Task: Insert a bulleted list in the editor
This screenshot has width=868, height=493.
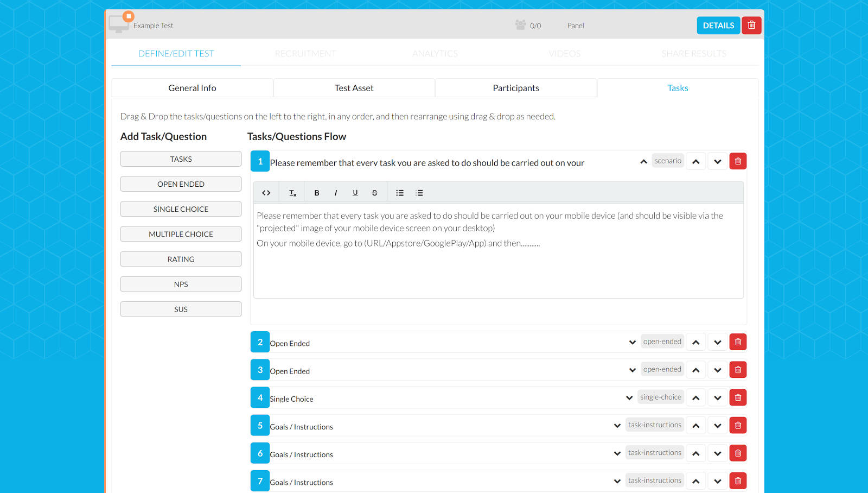Action: [x=400, y=192]
